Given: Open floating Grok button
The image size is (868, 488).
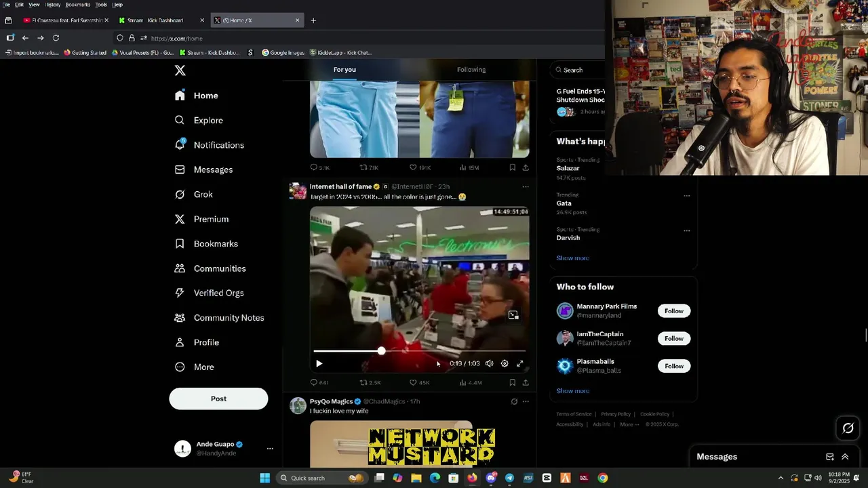Looking at the screenshot, I should click(x=848, y=428).
